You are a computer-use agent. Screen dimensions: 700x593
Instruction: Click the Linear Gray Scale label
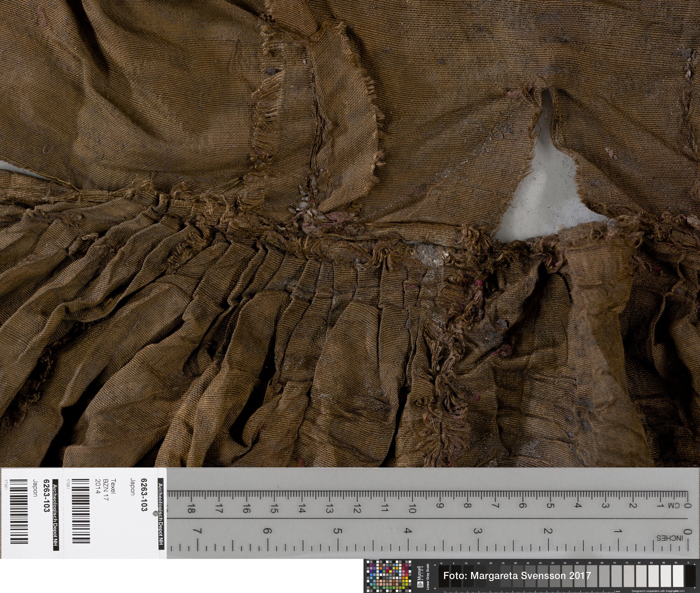click(428, 577)
